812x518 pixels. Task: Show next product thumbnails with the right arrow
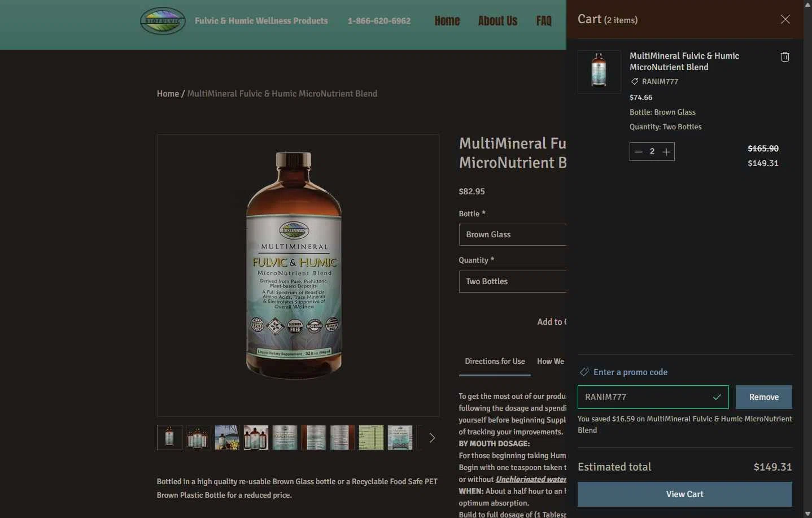(x=432, y=438)
